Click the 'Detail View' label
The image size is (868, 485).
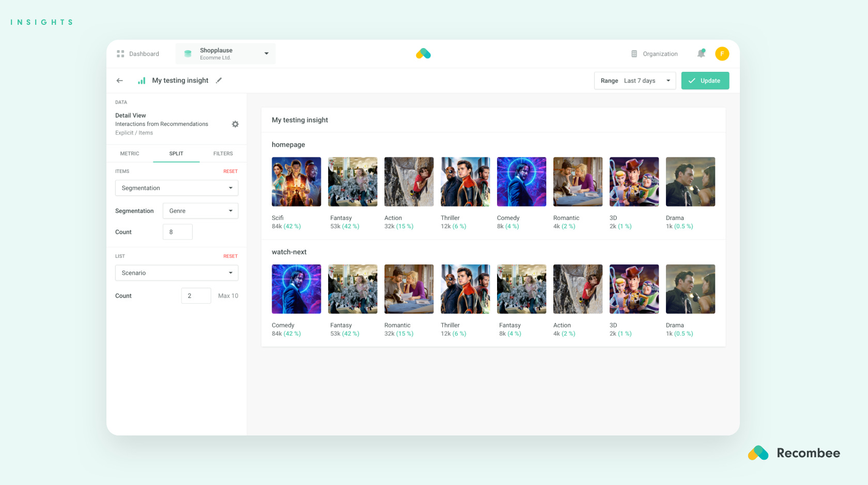[x=131, y=116]
